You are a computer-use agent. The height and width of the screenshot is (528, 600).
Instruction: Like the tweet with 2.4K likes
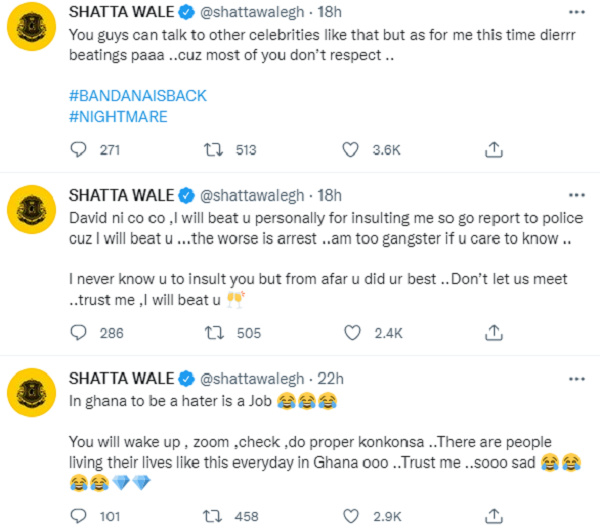point(351,334)
